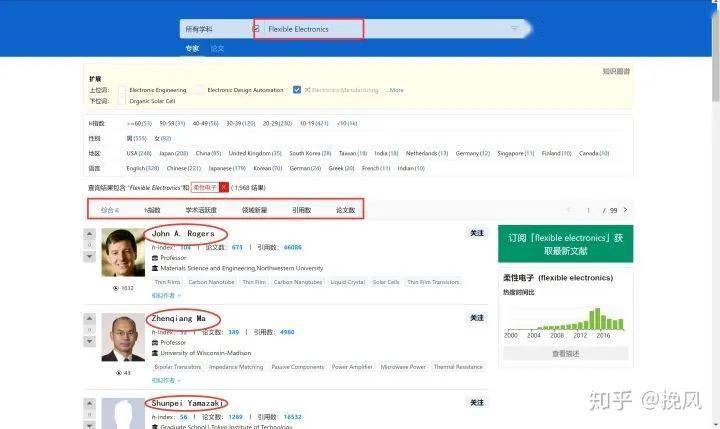Switch to the 论文 tab
The image size is (720, 429).
point(217,48)
